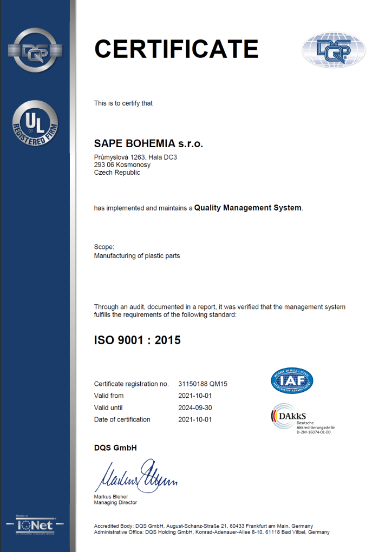Click the bold 'Quality Management System' text
The width and height of the screenshot is (392, 552).
248,208
